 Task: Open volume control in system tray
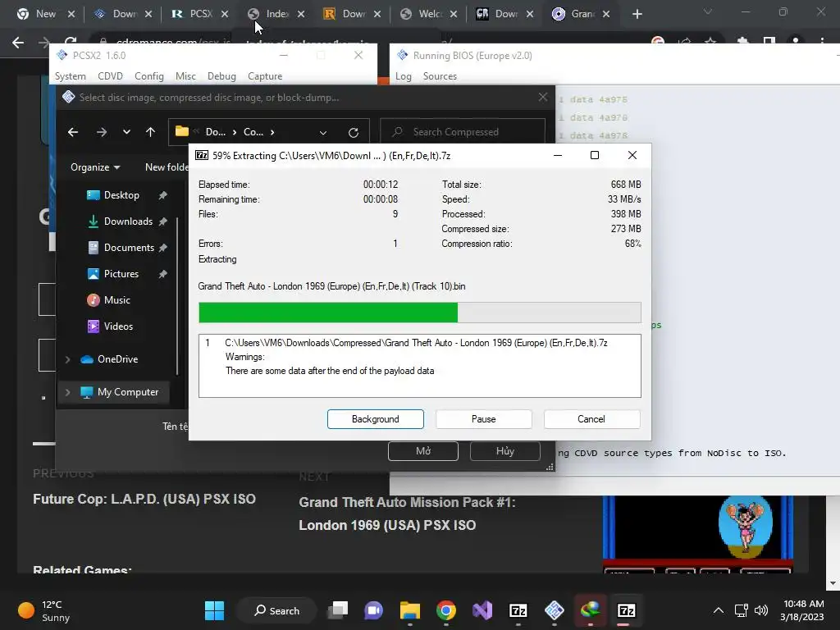click(760, 610)
